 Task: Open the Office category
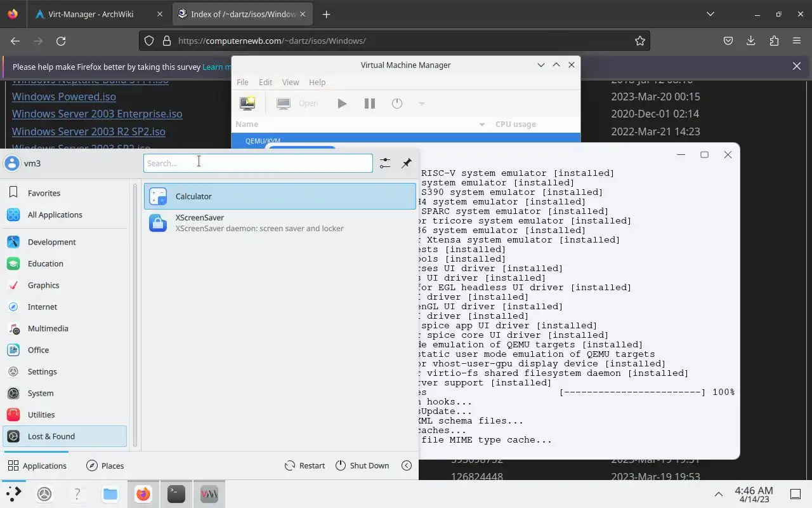(x=65, y=350)
